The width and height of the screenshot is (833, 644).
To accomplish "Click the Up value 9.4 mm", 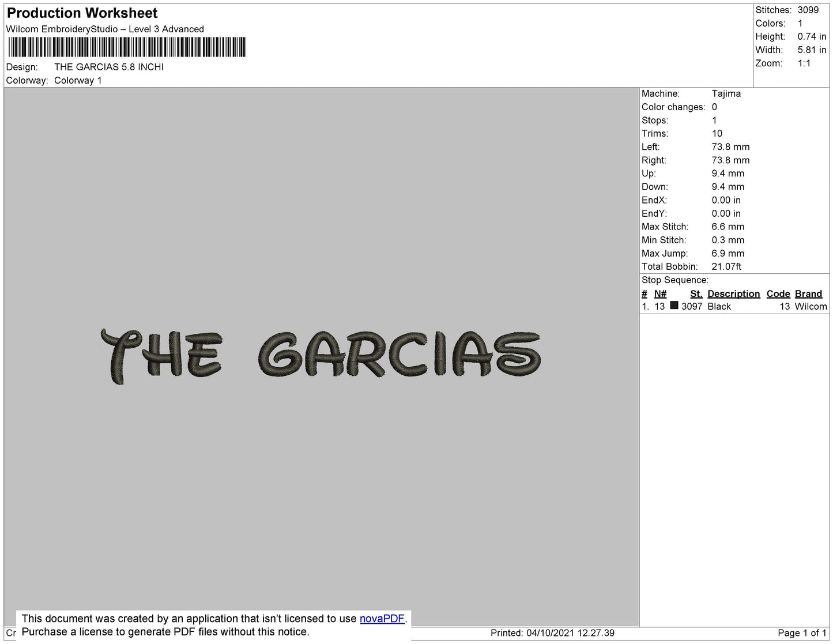I will (728, 174).
